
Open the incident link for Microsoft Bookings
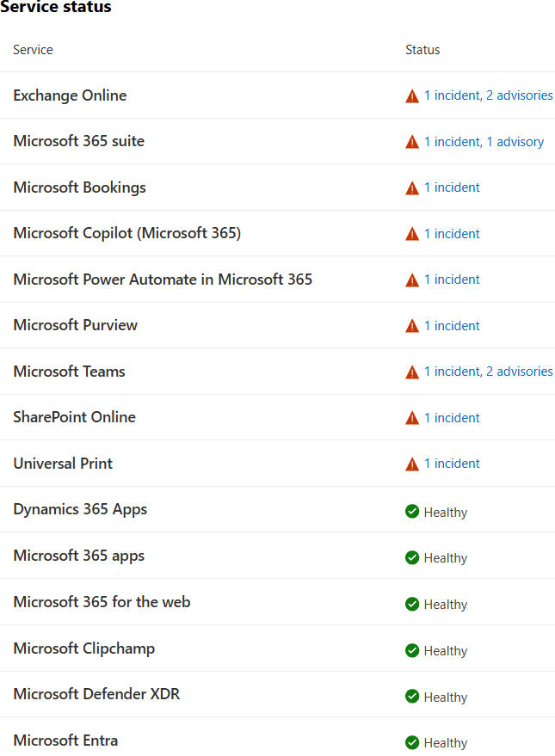click(453, 187)
